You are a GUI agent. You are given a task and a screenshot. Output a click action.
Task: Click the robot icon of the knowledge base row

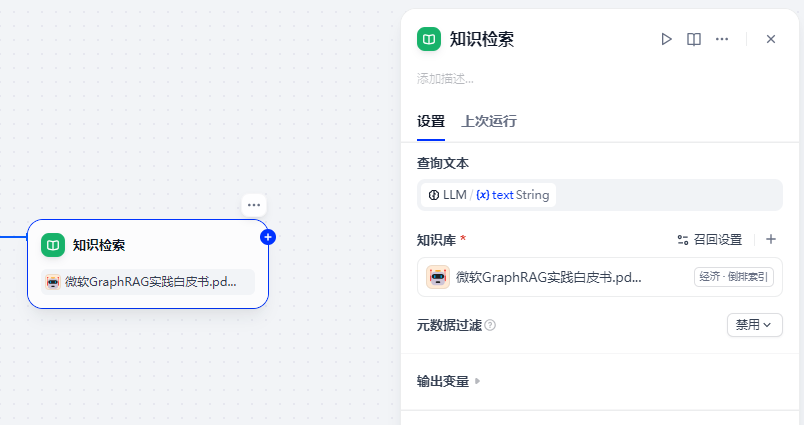point(438,277)
